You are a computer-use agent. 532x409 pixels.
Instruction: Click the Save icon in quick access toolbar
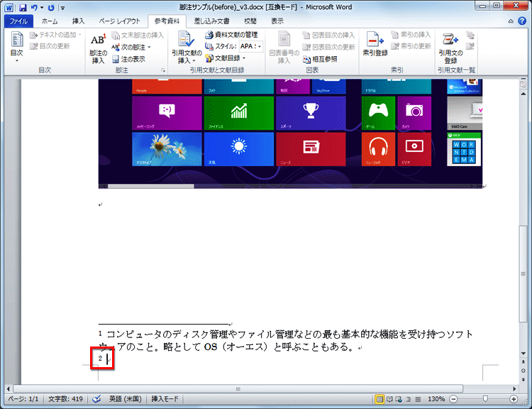click(23, 8)
